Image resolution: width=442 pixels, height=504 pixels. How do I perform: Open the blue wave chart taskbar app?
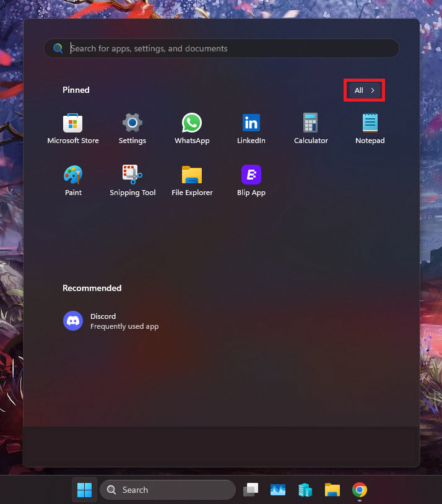coord(278,490)
